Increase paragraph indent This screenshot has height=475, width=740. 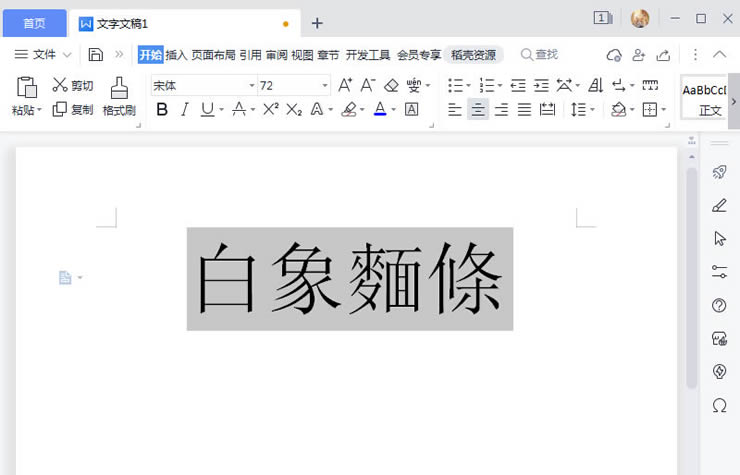coord(541,85)
